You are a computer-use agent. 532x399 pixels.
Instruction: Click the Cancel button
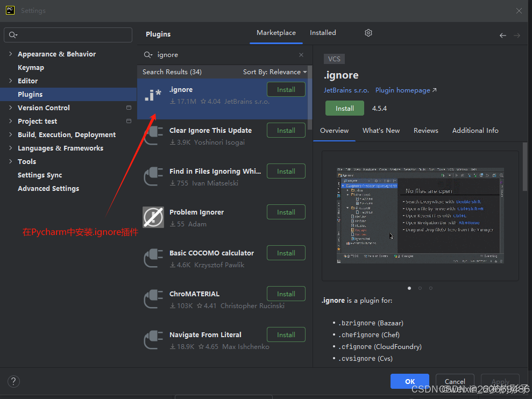coord(455,381)
